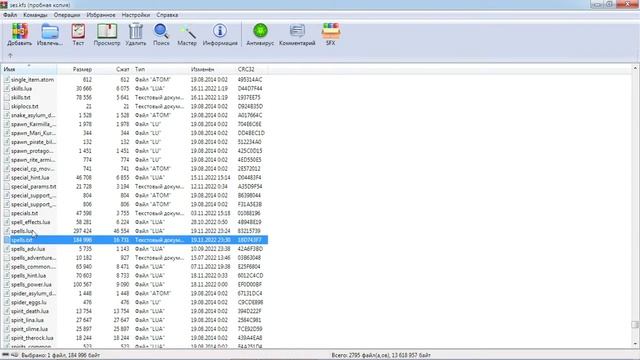Sort by Имя column header

pos(29,69)
